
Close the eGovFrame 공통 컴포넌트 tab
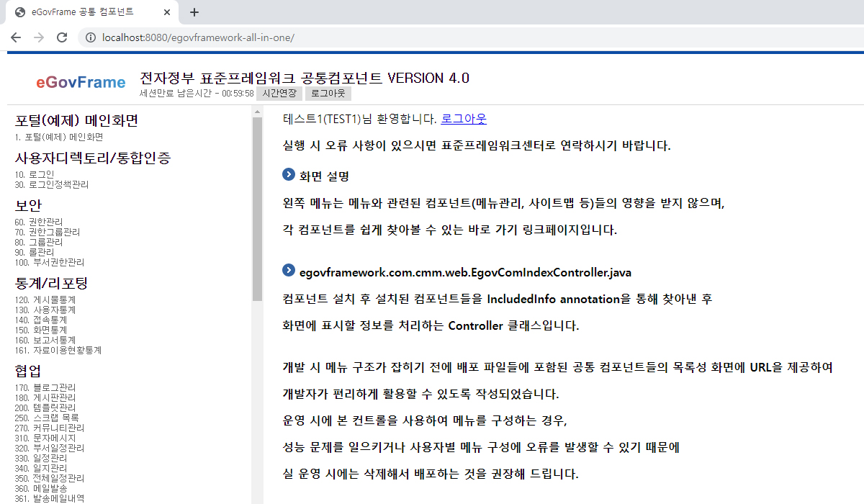point(166,12)
